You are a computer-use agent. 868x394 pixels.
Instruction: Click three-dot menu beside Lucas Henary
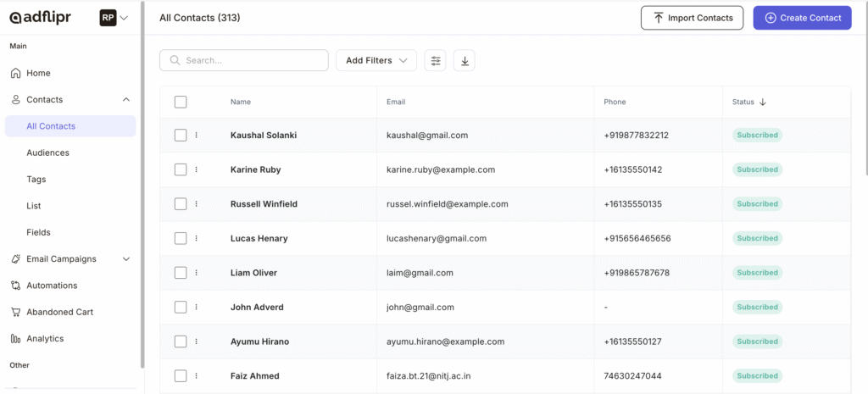pos(196,238)
